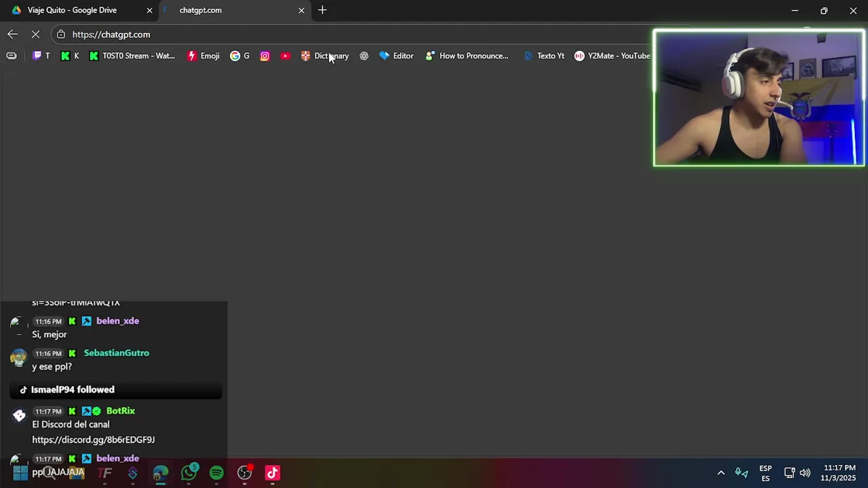Open a new browser tab
Screen dimensions: 868x488
322,10
